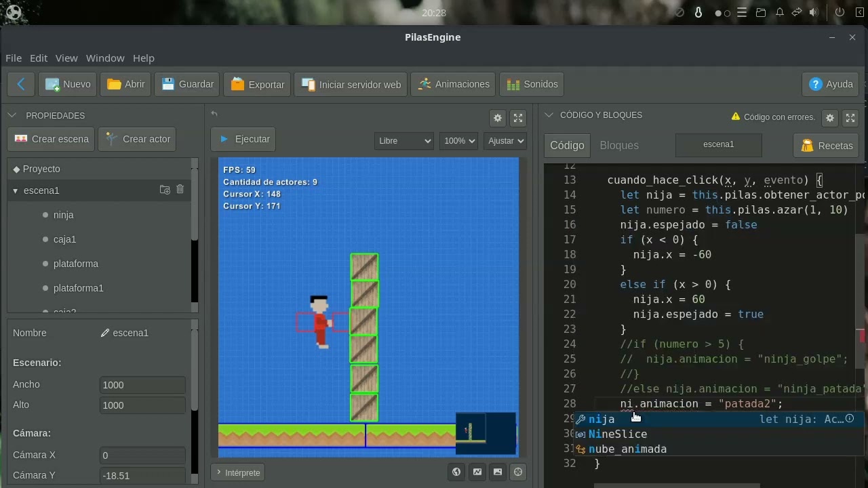Collapse the escena1 tree node
Viewport: 868px width, 488px height.
[x=15, y=190]
